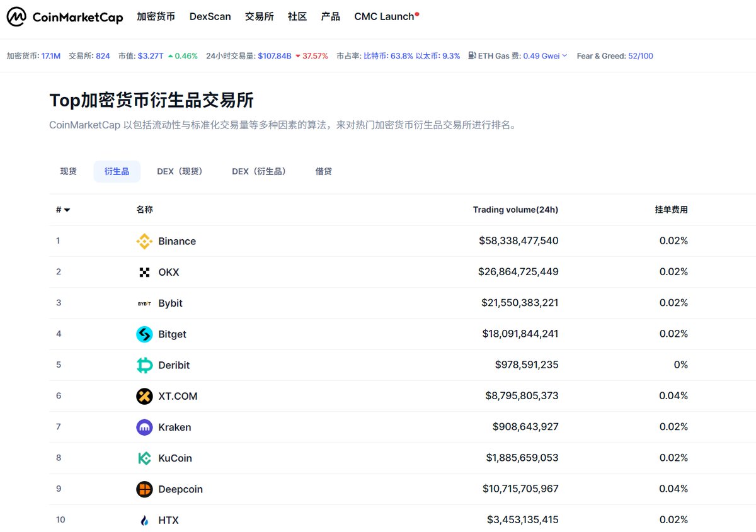Open the XT.COM exchange name link

[178, 396]
